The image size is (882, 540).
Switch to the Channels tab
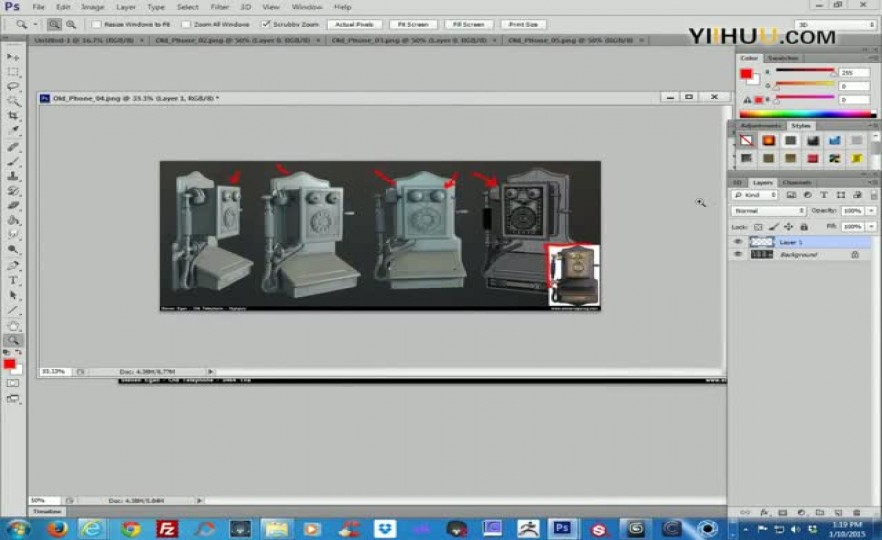click(x=796, y=182)
